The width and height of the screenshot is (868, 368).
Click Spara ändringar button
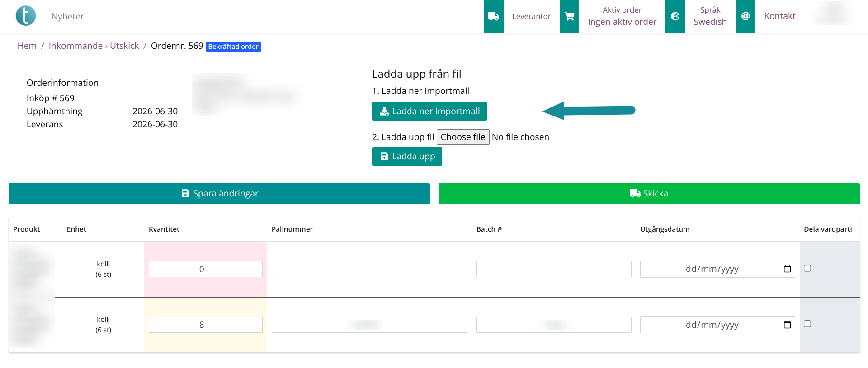pyautogui.click(x=219, y=194)
